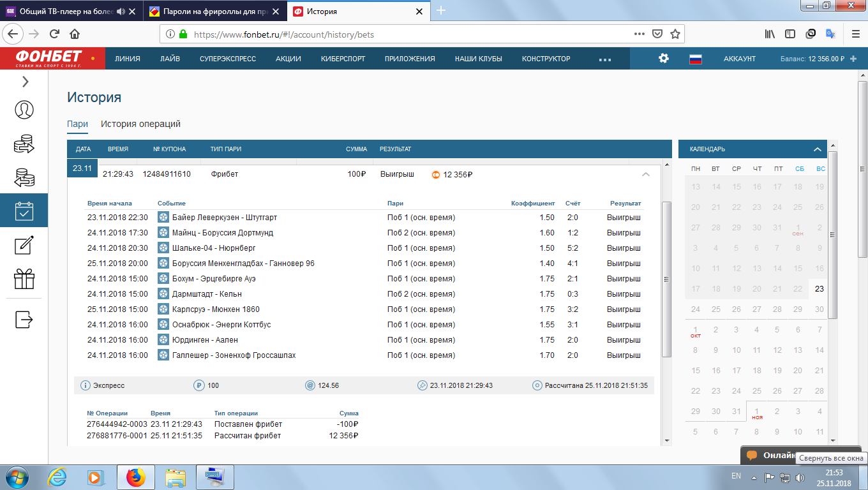
Task: Click the football icon for Майнц - Боруссия Дортмунд
Action: click(163, 233)
